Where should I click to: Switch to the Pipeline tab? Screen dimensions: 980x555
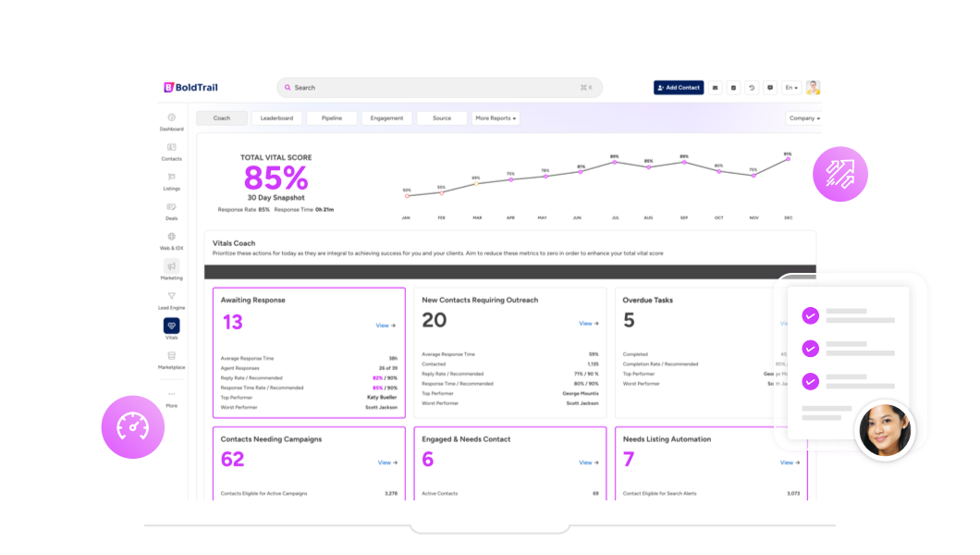pyautogui.click(x=331, y=118)
